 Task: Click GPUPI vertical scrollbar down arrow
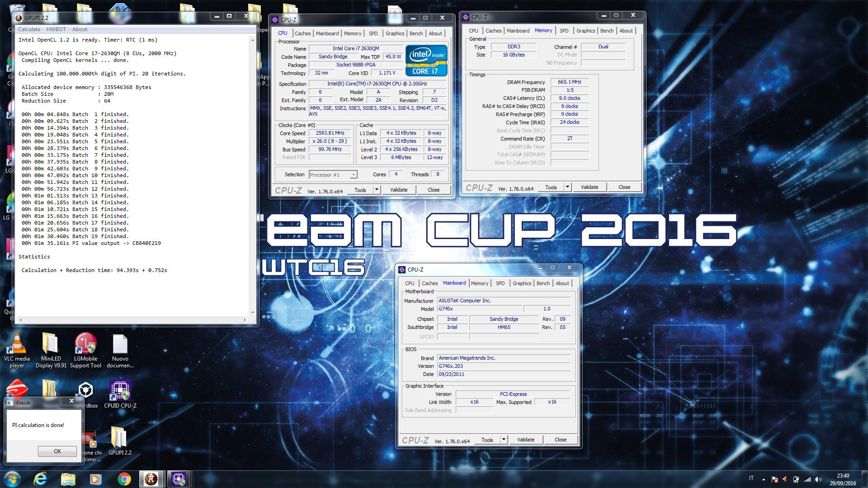(252, 312)
